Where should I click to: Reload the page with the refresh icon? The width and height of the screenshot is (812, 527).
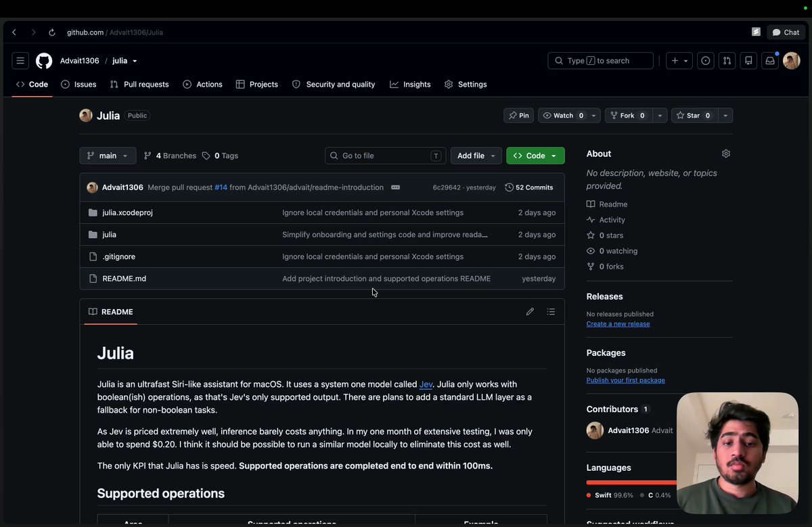pos(52,32)
